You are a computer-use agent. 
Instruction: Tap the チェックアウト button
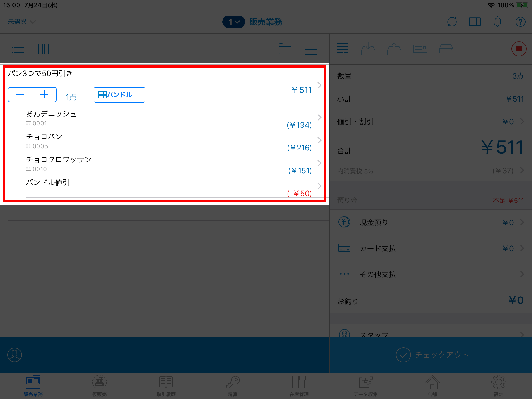tap(431, 355)
